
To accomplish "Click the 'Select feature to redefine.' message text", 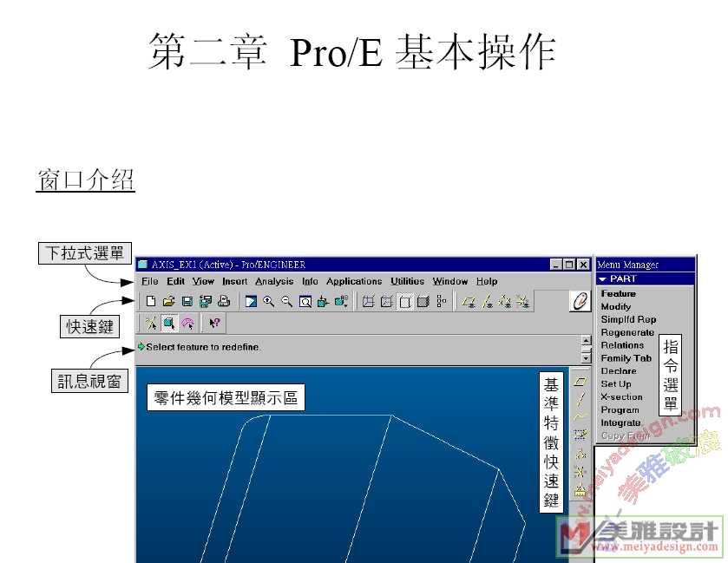I will (203, 347).
